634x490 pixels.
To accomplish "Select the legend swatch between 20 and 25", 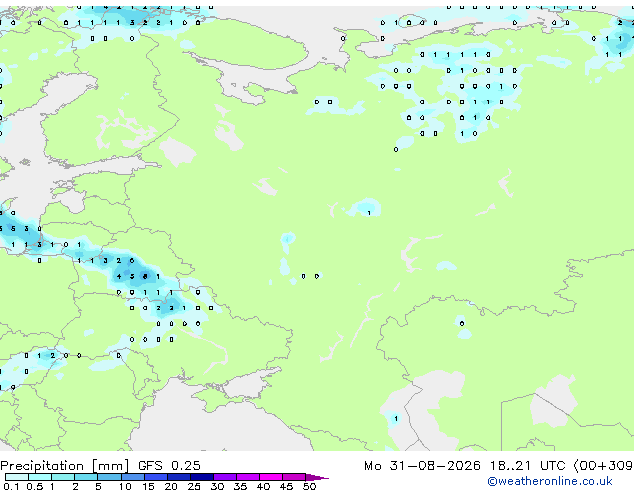I will click(x=179, y=477).
